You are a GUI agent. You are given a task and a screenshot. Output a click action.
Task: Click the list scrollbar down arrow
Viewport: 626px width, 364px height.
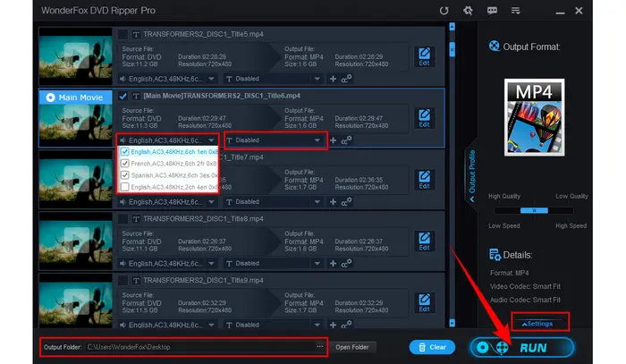click(x=452, y=323)
